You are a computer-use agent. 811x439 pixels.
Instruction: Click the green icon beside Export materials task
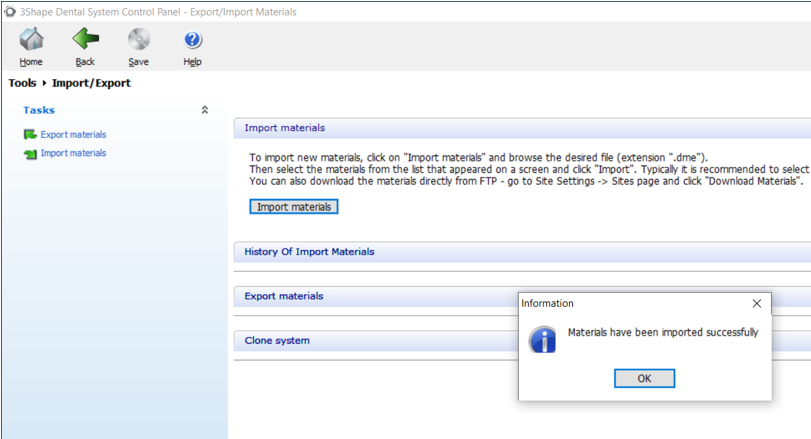pos(30,135)
